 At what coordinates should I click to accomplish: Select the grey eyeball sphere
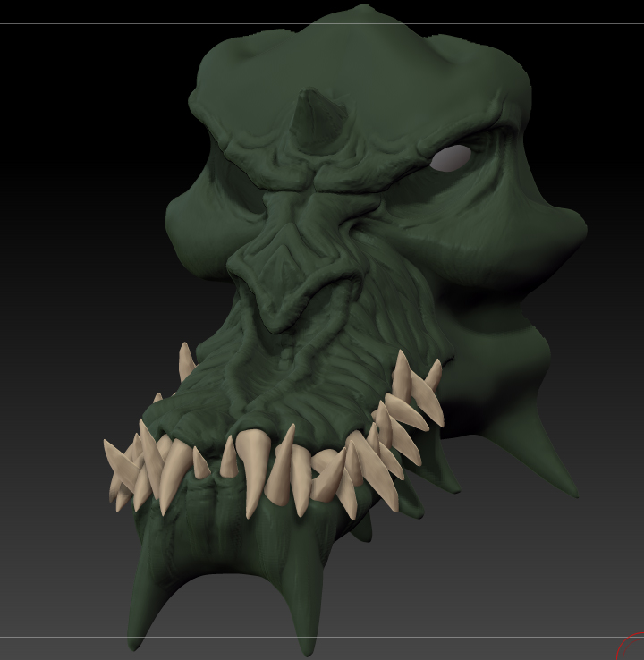coord(450,158)
